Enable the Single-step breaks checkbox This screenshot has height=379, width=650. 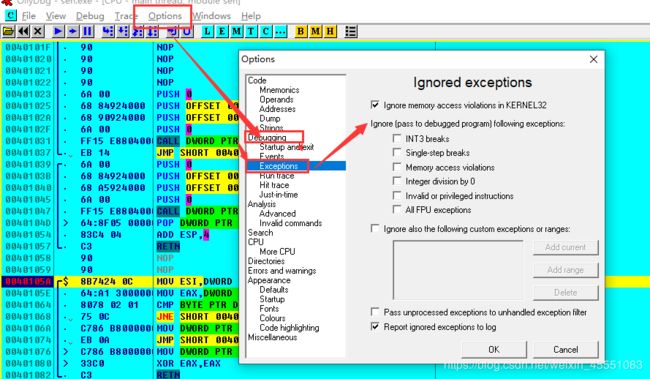point(397,153)
